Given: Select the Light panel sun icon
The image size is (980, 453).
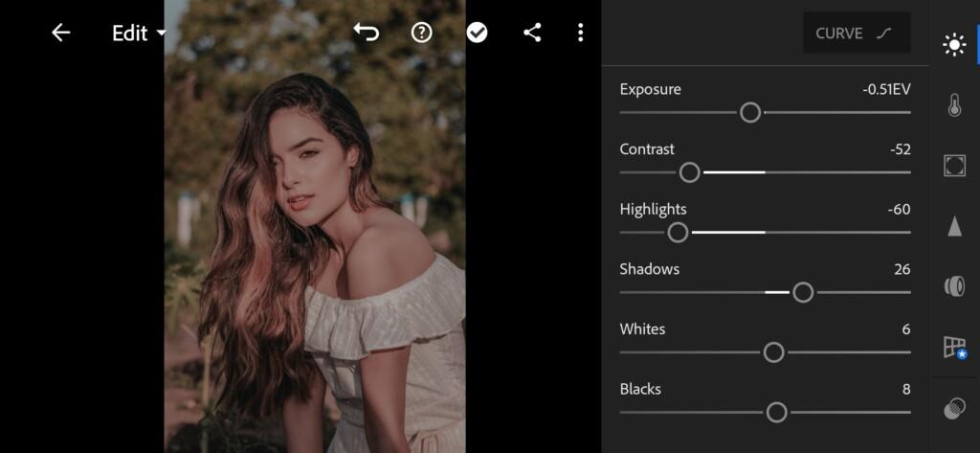Looking at the screenshot, I should pyautogui.click(x=954, y=45).
